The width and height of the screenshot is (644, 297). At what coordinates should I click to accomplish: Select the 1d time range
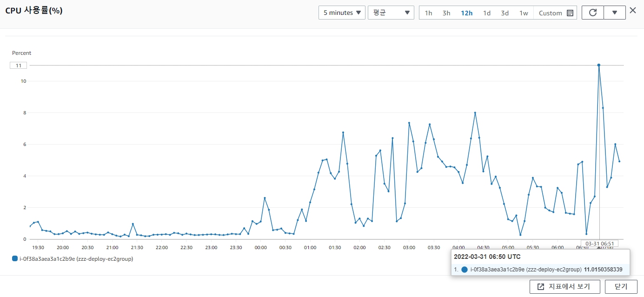click(x=487, y=13)
